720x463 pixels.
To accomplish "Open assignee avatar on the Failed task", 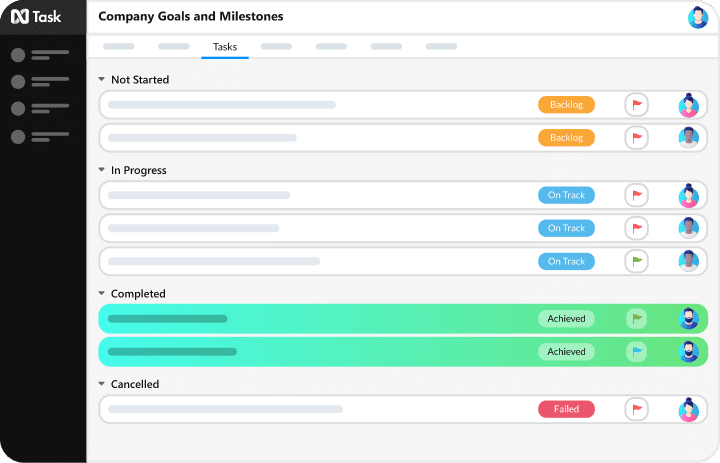I will (688, 409).
